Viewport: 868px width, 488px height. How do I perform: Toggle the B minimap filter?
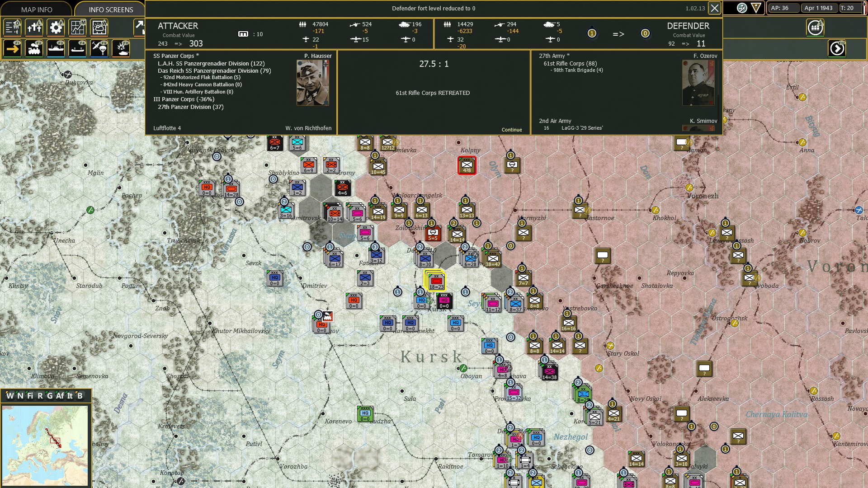(80, 396)
